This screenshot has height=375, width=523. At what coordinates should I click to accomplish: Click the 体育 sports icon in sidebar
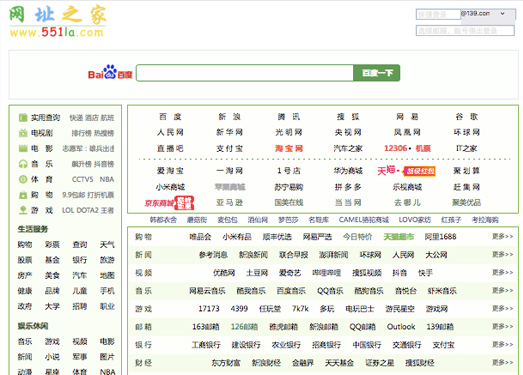click(23, 179)
